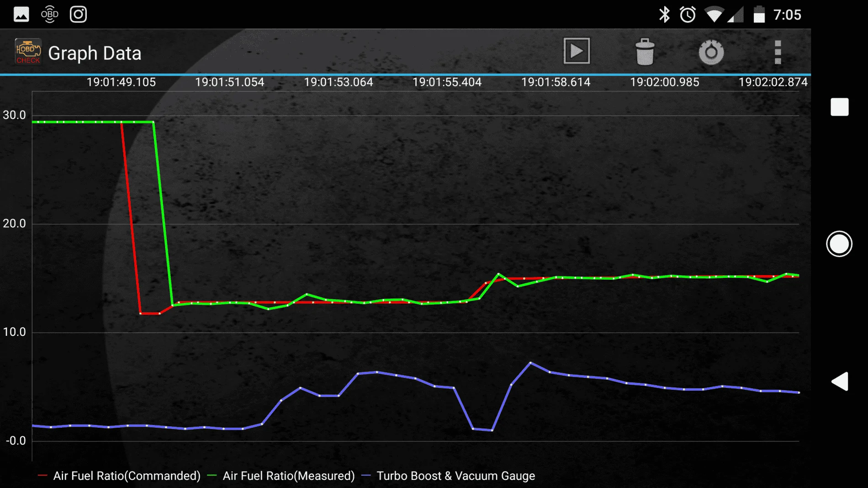Tap the Android home circle button
The height and width of the screenshot is (488, 868).
point(839,244)
